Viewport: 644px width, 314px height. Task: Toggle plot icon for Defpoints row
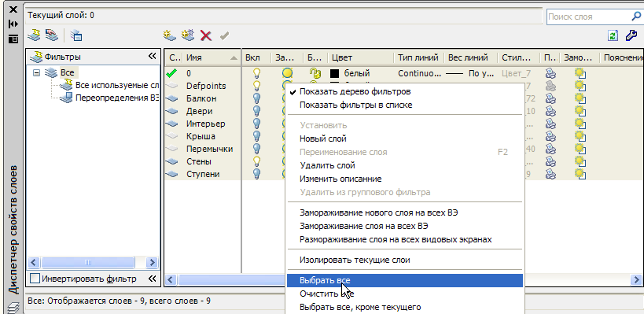tap(550, 86)
